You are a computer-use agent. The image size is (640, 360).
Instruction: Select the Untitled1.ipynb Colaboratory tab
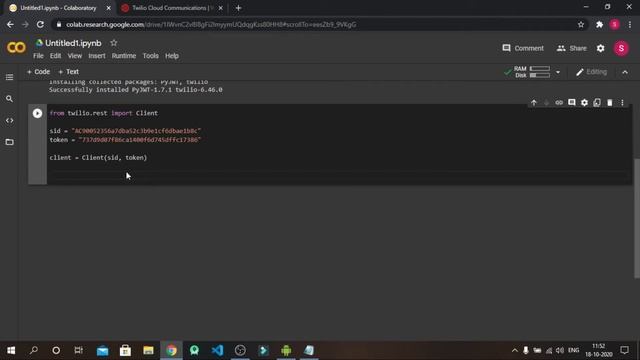pyautogui.click(x=58, y=8)
